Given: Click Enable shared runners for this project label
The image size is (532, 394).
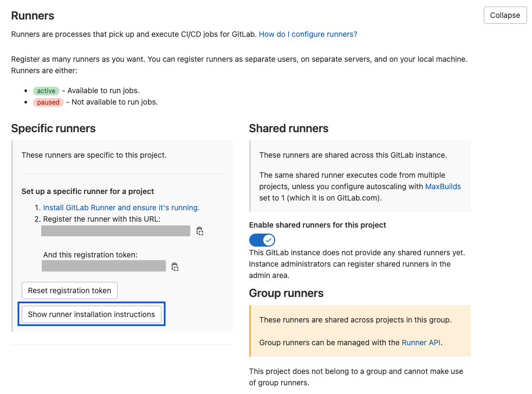Looking at the screenshot, I should (317, 225).
